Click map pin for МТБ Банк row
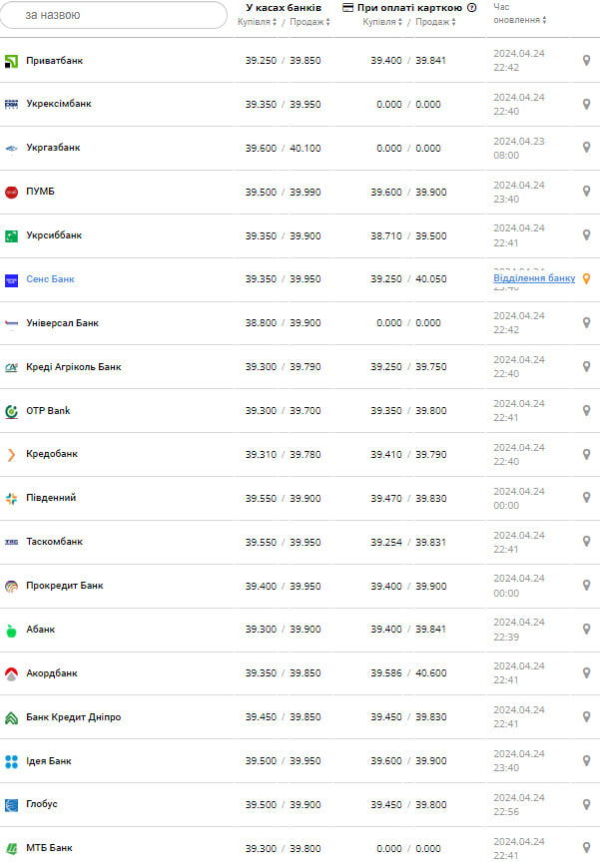 [x=586, y=848]
